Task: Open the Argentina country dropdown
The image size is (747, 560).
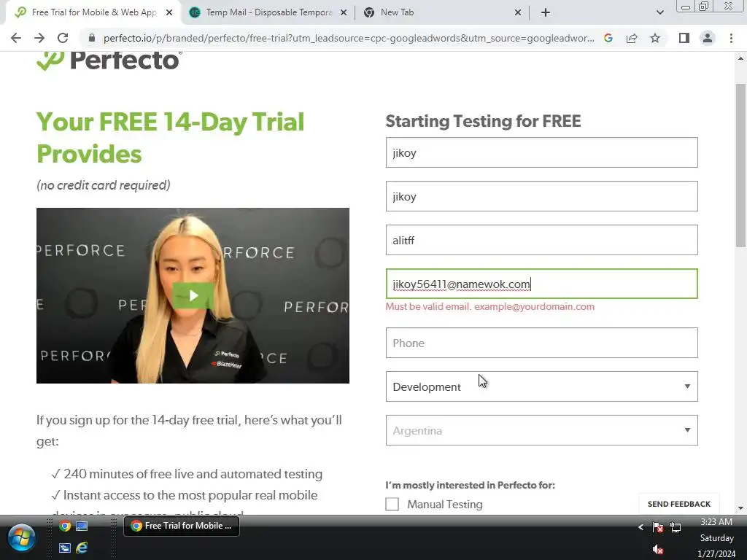Action: click(542, 430)
